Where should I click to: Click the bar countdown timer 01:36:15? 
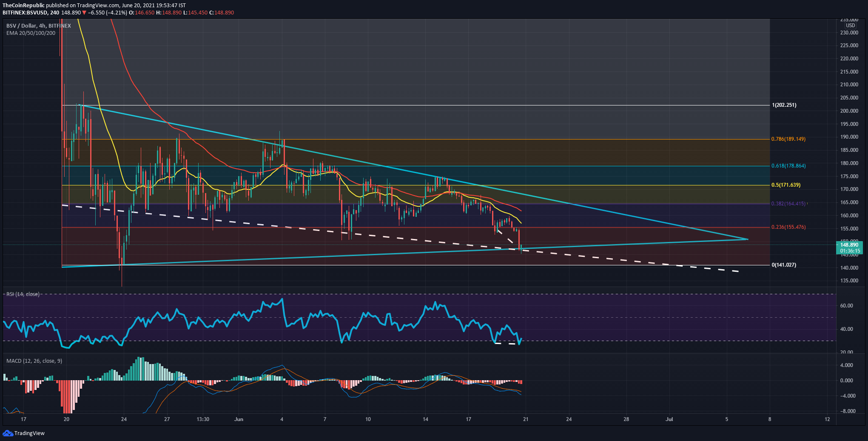click(x=850, y=251)
